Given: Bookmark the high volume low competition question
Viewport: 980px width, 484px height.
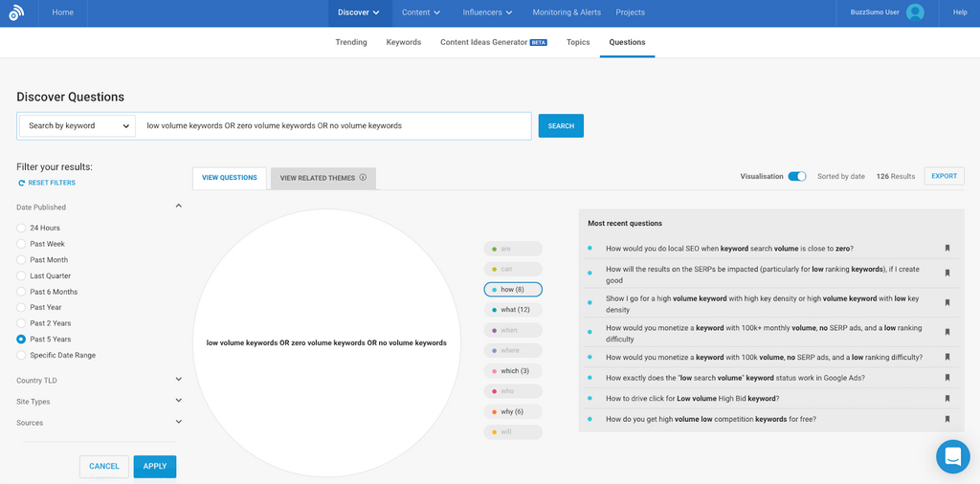Looking at the screenshot, I should [x=947, y=419].
